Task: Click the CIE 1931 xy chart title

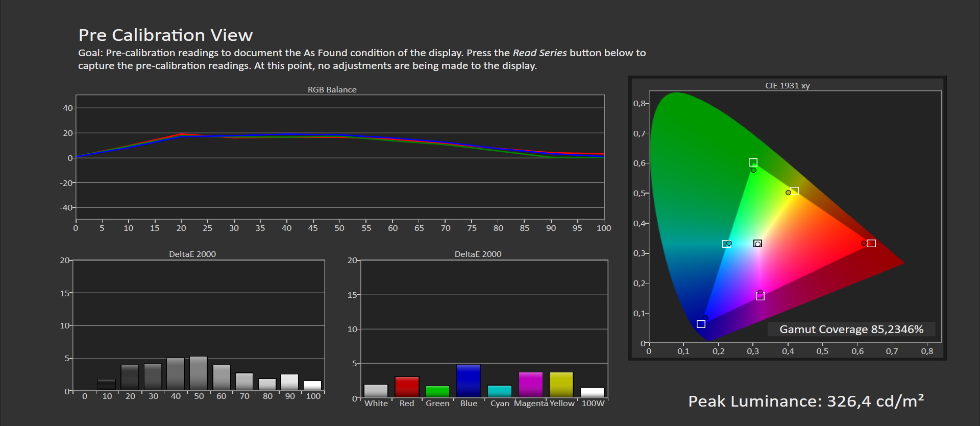Action: click(787, 85)
